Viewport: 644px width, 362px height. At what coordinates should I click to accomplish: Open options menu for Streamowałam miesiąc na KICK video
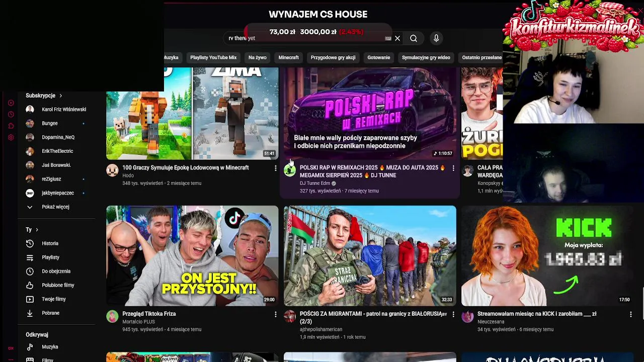click(x=630, y=314)
